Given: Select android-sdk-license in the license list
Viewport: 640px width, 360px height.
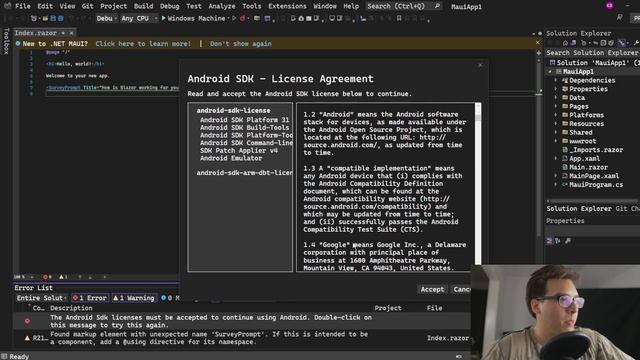Looking at the screenshot, I should click(x=233, y=111).
